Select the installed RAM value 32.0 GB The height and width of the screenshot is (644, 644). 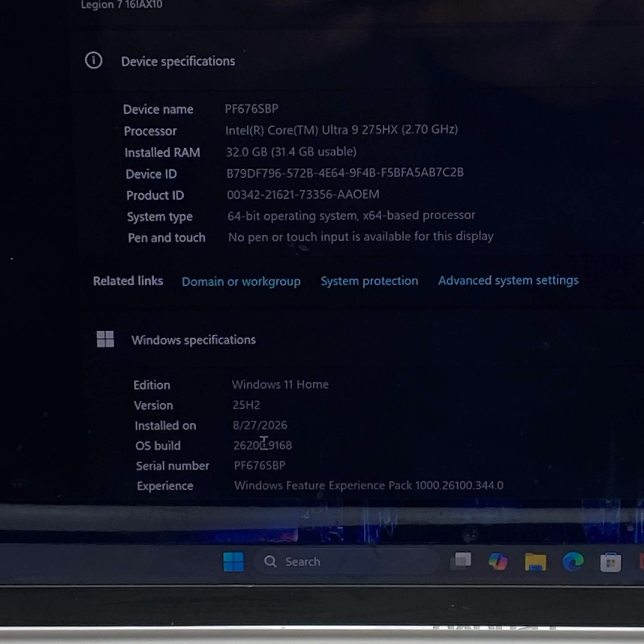[291, 152]
